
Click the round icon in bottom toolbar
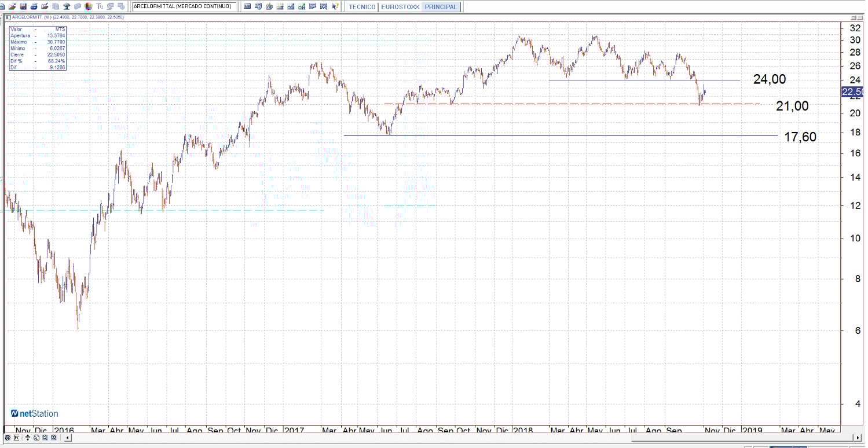(x=7, y=438)
